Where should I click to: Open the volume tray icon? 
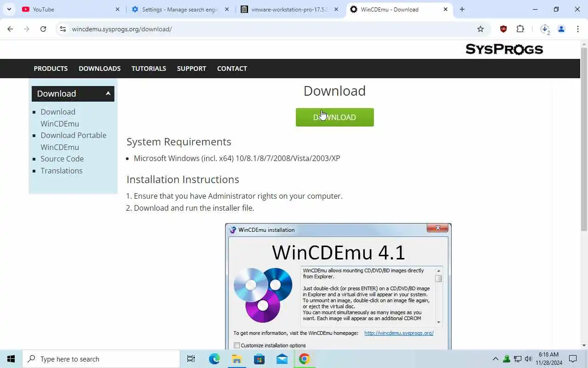(x=528, y=359)
